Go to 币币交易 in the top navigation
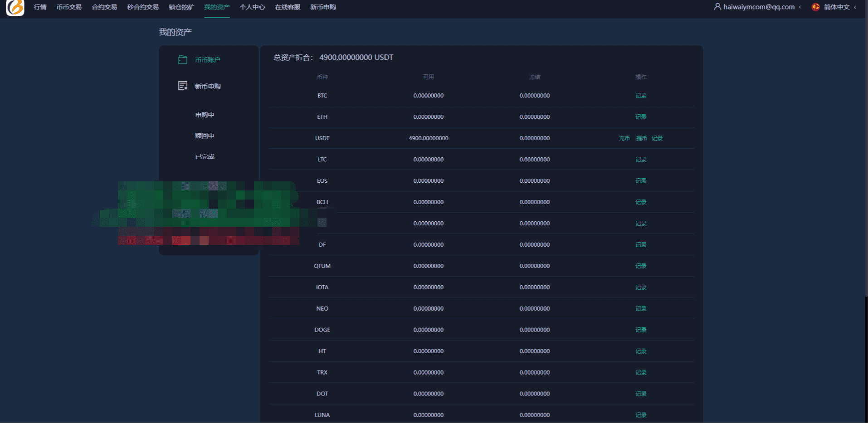Screen dimensions: 868x424 [69, 7]
